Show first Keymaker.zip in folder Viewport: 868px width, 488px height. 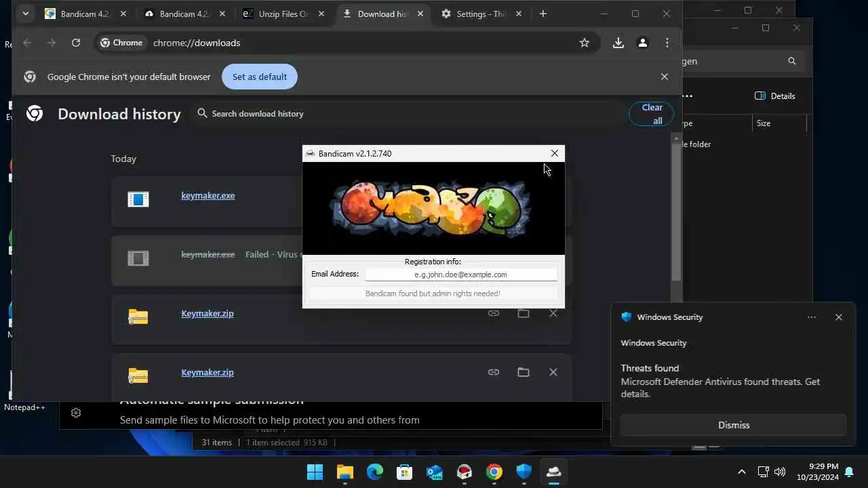524,313
